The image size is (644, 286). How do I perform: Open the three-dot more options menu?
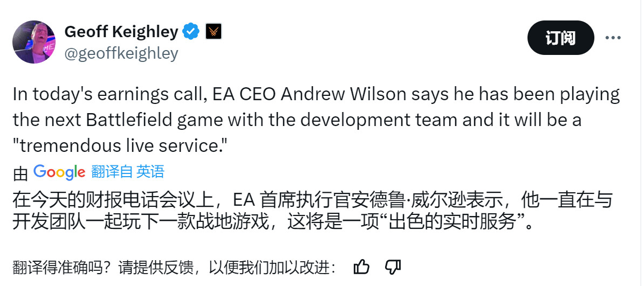coord(613,38)
